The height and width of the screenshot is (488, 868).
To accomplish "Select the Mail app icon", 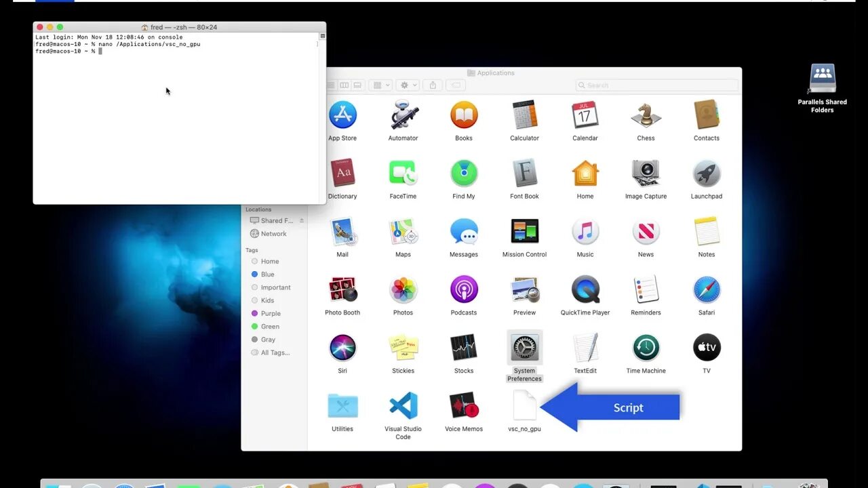I will coord(342,232).
